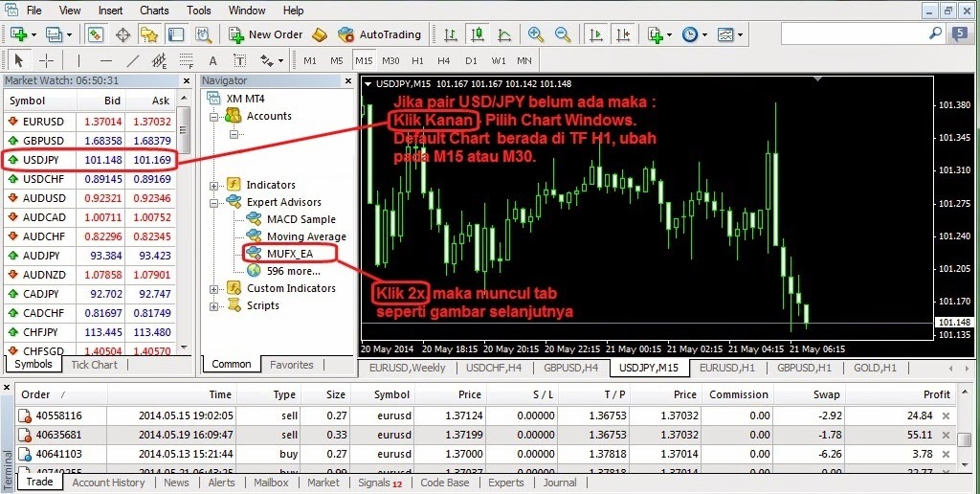Open the Signals terminal tab
The width and height of the screenshot is (980, 494).
(x=380, y=483)
